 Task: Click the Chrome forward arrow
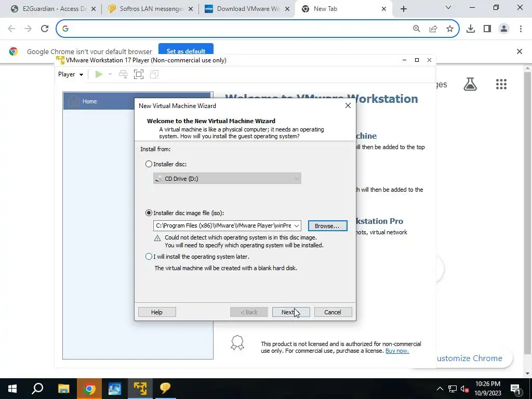[x=28, y=29]
